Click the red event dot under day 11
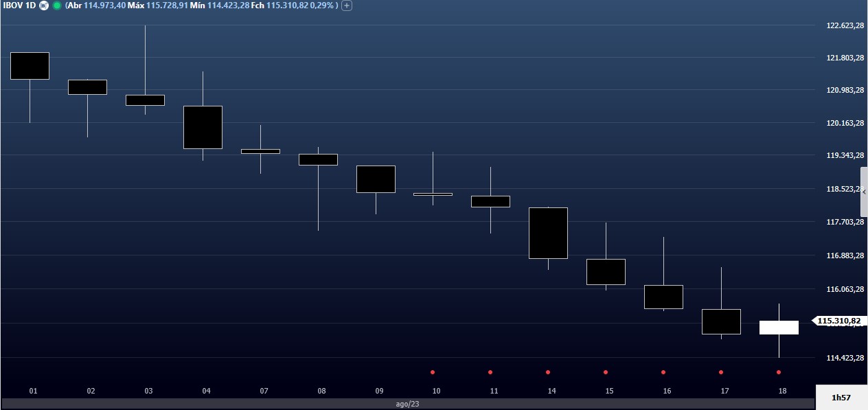This screenshot has width=868, height=410. [490, 372]
